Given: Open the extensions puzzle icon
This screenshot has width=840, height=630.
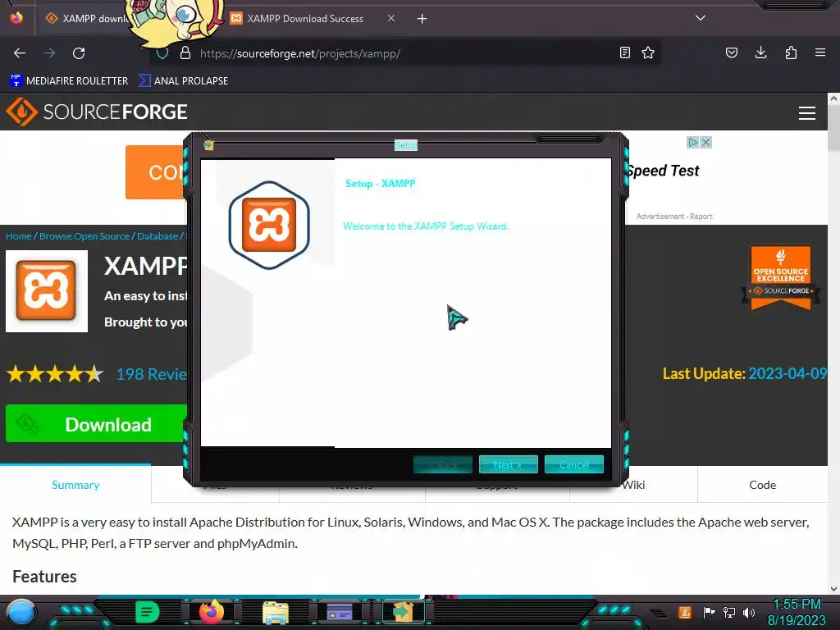Looking at the screenshot, I should [x=791, y=52].
